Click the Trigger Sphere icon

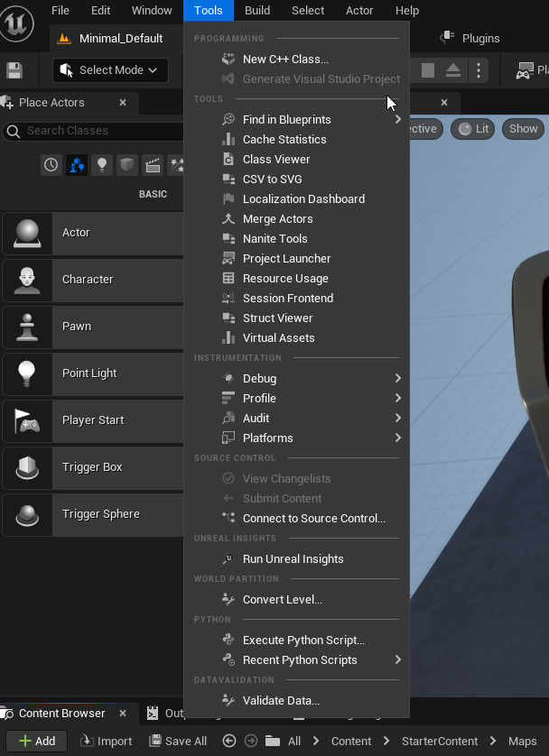[27, 514]
